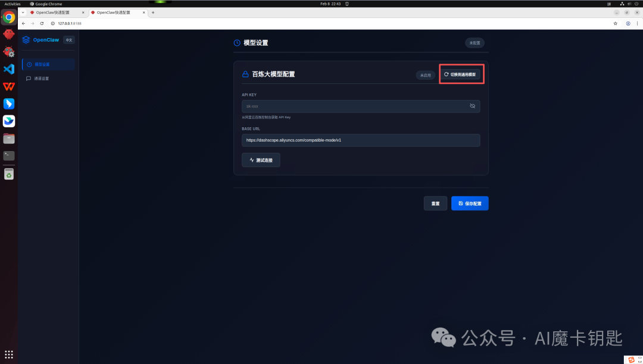This screenshot has width=643, height=364.
Task: Open Google Chrome from the dock
Action: [x=8, y=17]
